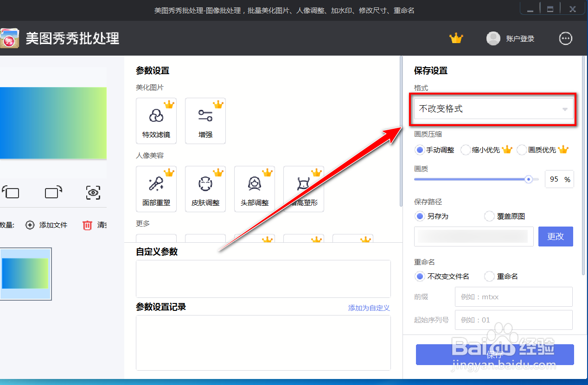Open the 格式 format dropdown
Viewport: 588px width, 385px height.
pyautogui.click(x=493, y=109)
